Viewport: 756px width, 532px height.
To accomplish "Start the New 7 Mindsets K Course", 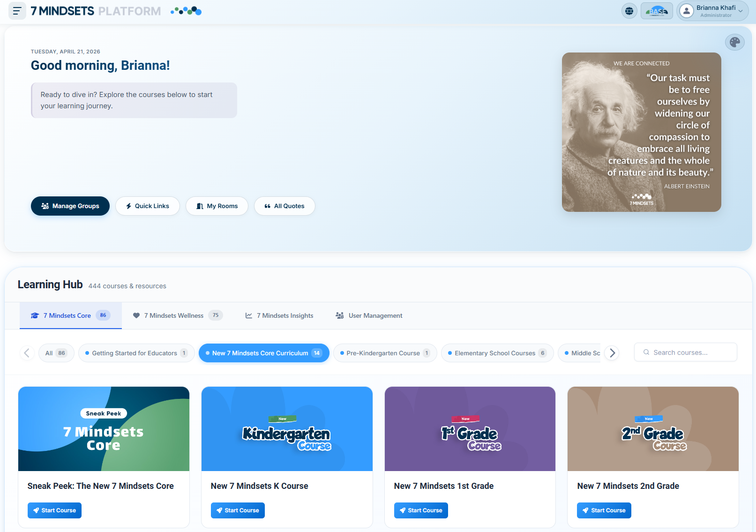I will [238, 510].
